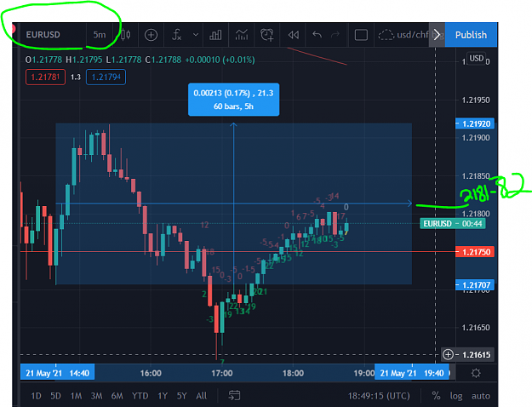This screenshot has height=407, width=532.
Task: Expand the indicator templates dropdown arrow
Action: pos(196,35)
